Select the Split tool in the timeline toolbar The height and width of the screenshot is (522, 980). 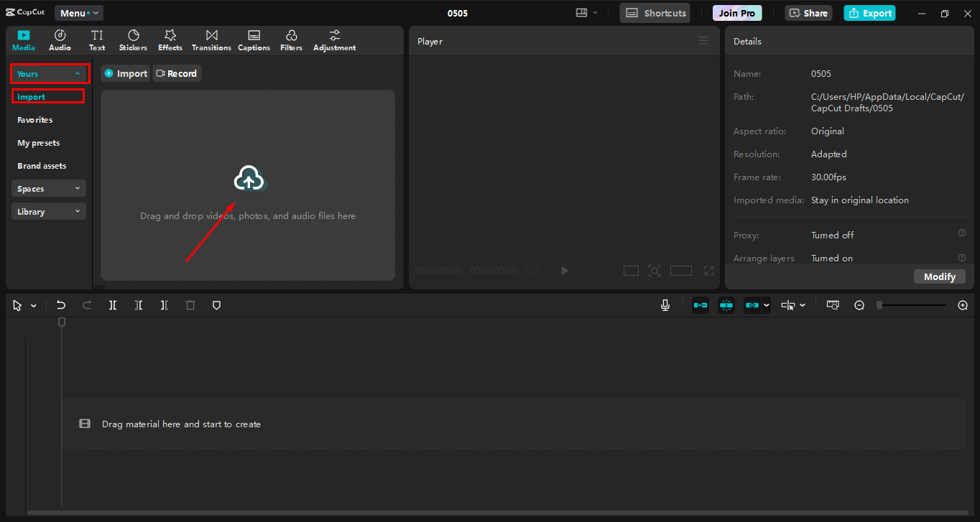click(x=112, y=304)
